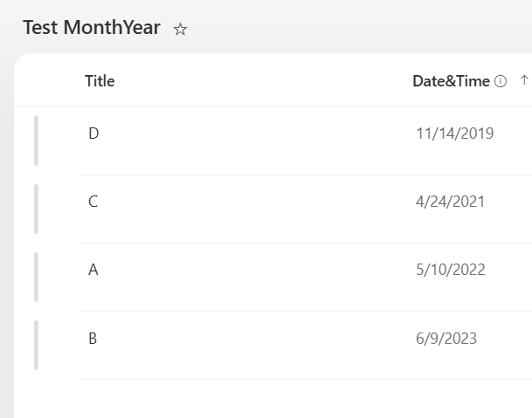Open item titled C
Screen dimensions: 532x418
coord(93,202)
